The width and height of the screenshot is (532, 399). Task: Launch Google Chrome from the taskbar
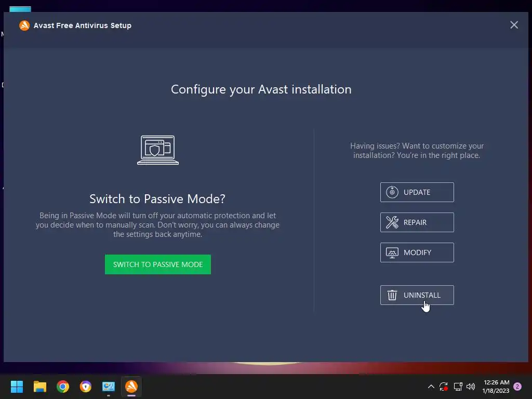63,387
